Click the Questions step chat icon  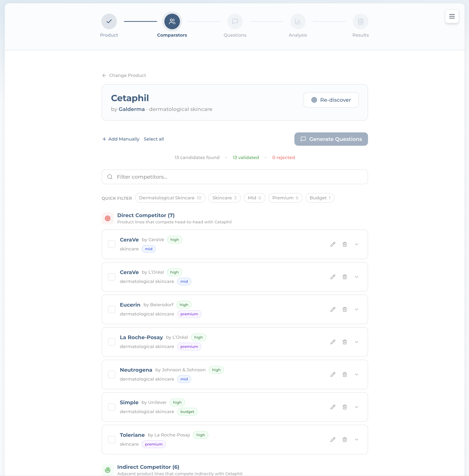pos(235,21)
